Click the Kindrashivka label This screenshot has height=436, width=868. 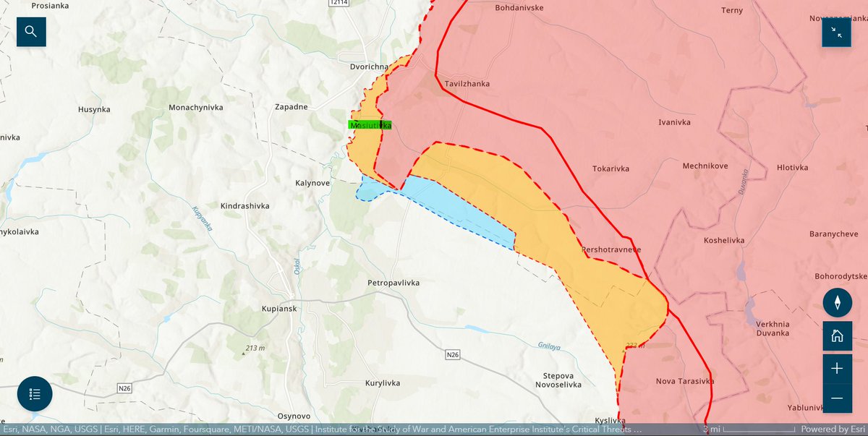point(244,206)
